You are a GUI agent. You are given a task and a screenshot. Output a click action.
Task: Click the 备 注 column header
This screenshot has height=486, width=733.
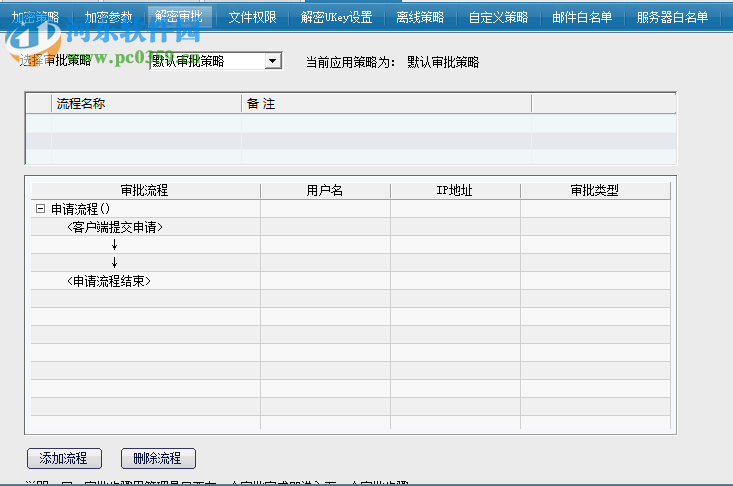tap(386, 103)
